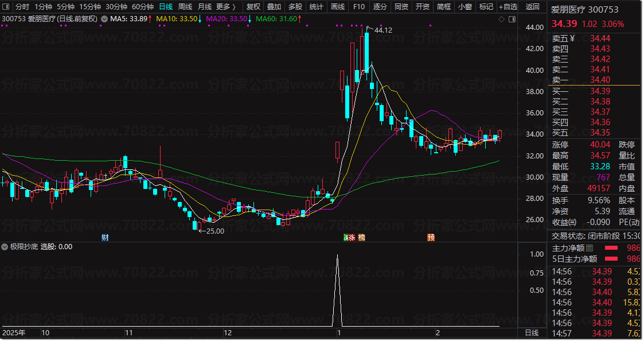This screenshot has width=644, height=341.
Task: Switch to the 周线 weekly period tab
Action: click(x=185, y=7)
